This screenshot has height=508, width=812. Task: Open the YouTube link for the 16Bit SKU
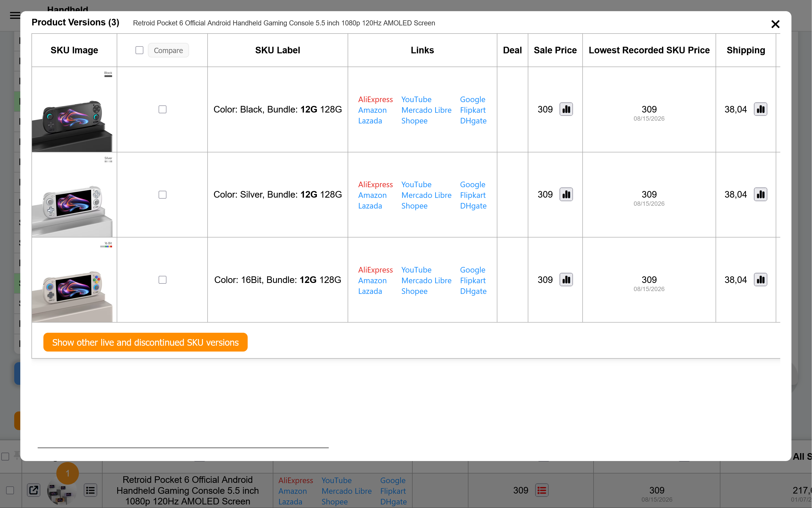pos(416,270)
